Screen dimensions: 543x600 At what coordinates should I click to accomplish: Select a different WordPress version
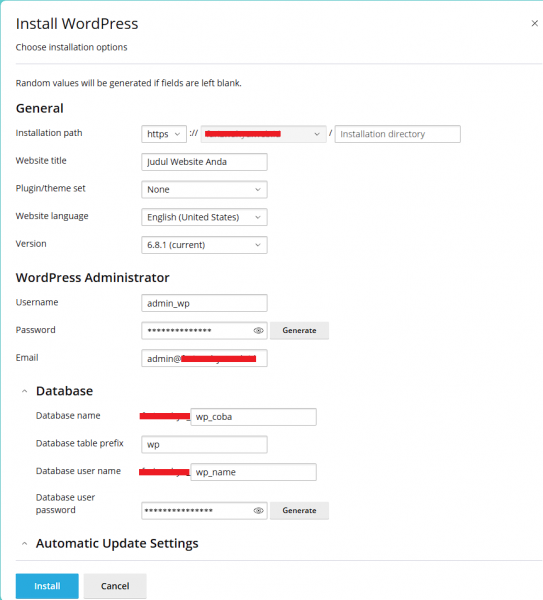point(204,245)
